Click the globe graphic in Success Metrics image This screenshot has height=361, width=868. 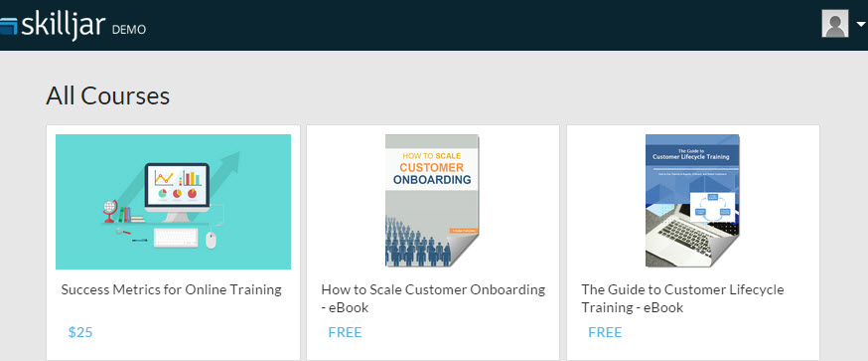click(109, 211)
